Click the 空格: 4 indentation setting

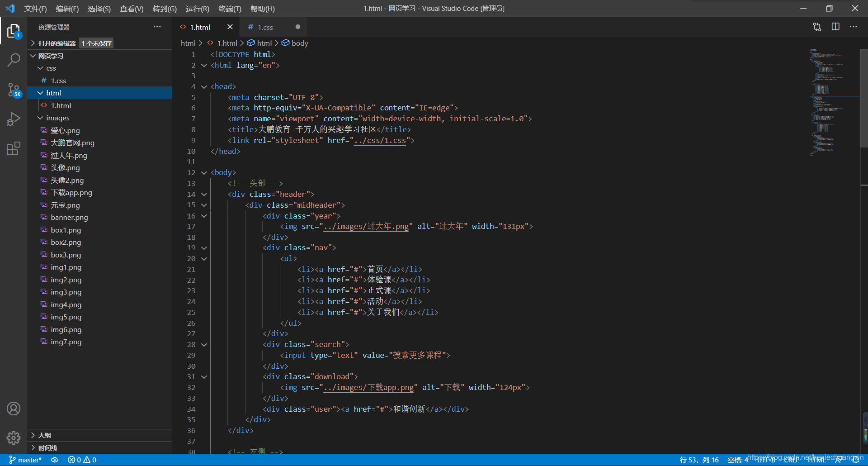pos(738,460)
